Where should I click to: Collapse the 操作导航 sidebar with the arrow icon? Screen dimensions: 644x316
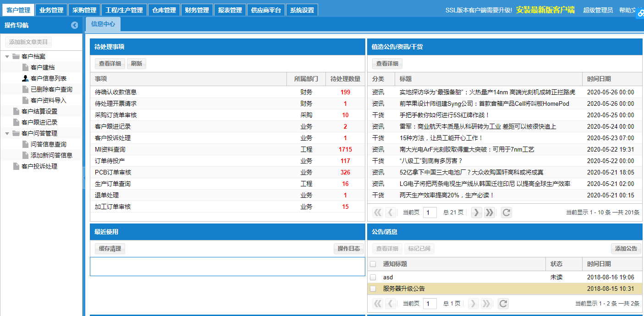pos(75,25)
